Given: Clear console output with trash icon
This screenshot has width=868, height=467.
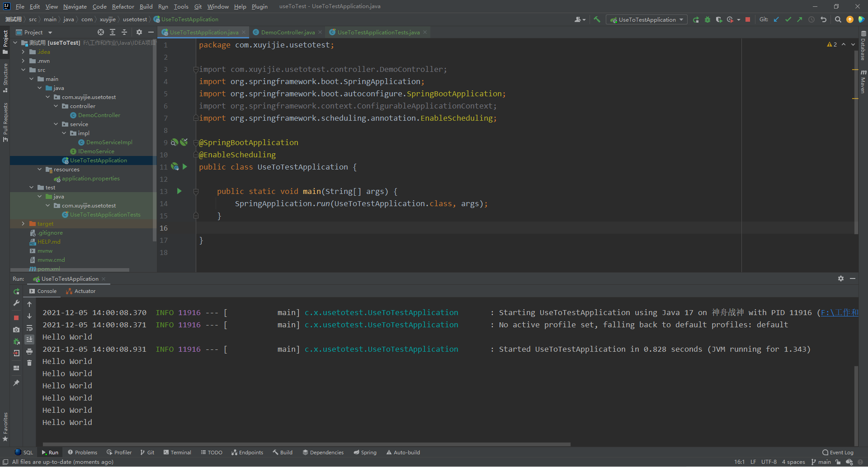Looking at the screenshot, I should 29,363.
